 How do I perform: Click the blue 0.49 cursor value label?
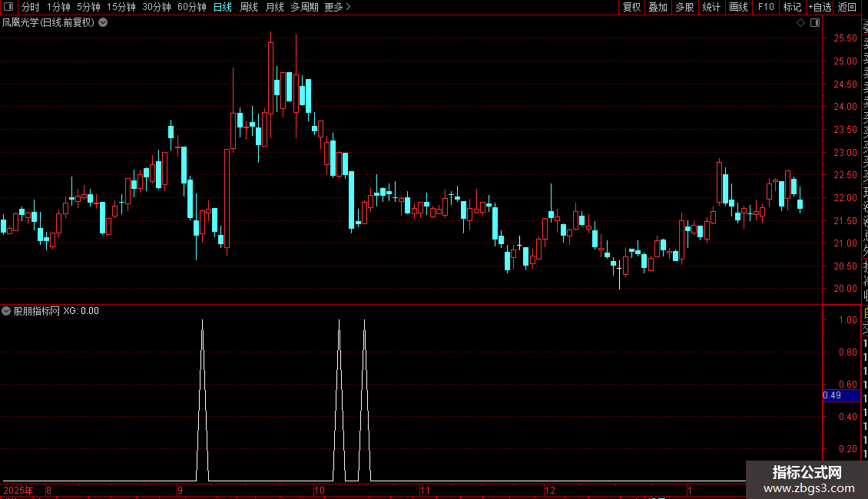[x=841, y=395]
